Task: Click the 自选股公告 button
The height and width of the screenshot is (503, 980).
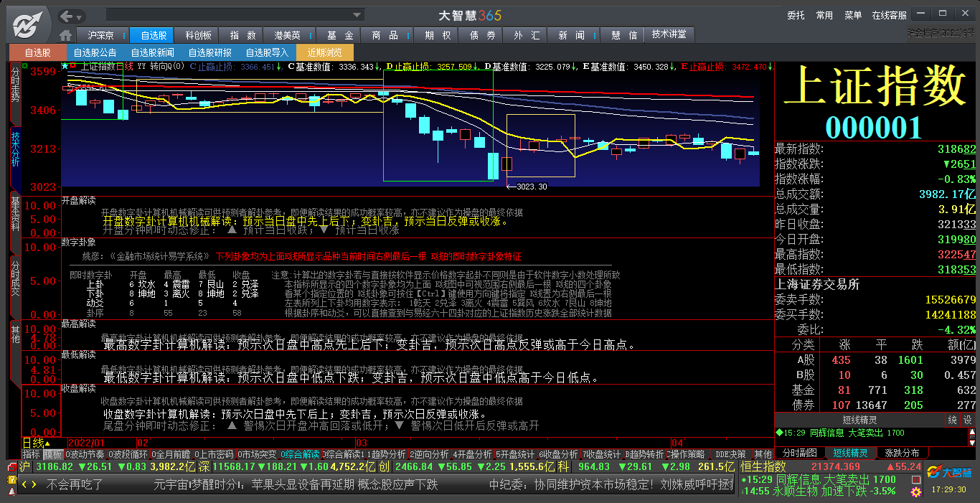Action: pyautogui.click(x=95, y=52)
